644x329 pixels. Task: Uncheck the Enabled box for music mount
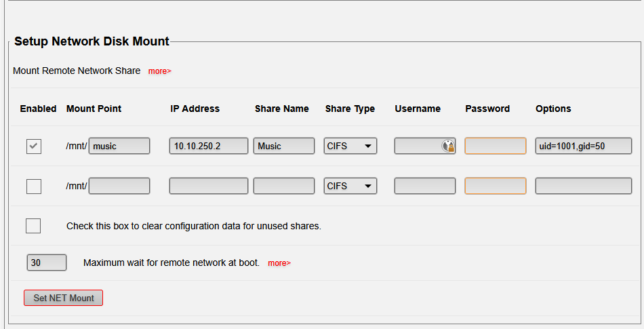click(34, 146)
